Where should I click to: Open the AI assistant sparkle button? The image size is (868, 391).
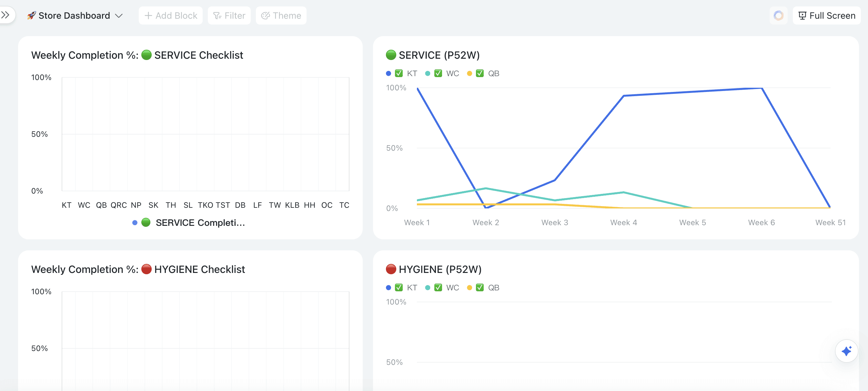coord(846,351)
